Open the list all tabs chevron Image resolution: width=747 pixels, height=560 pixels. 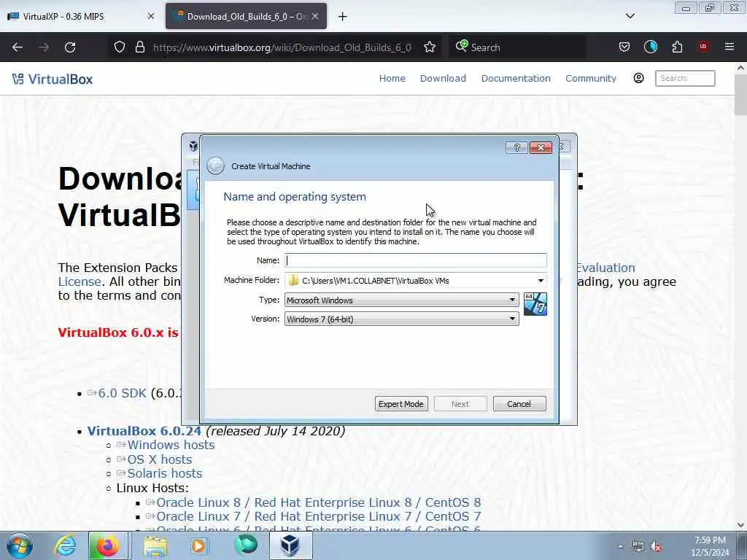(x=630, y=16)
